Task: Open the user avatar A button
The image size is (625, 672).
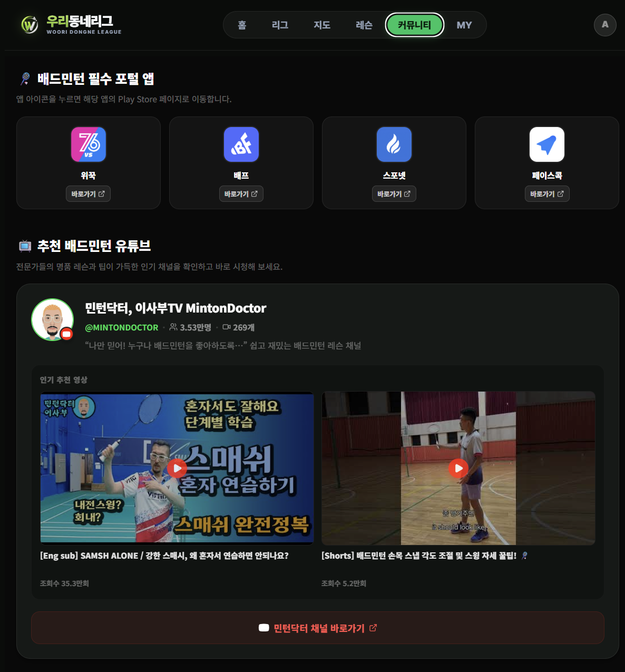Action: coord(605,25)
